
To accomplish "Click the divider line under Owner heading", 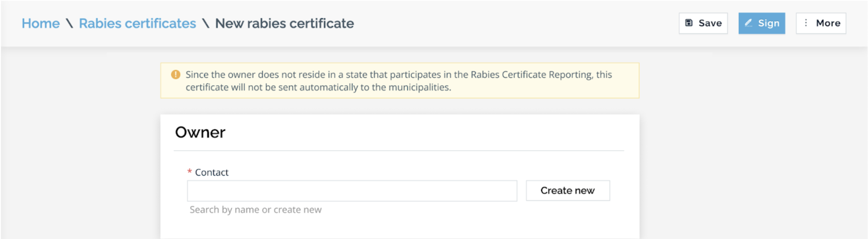I will [x=399, y=151].
